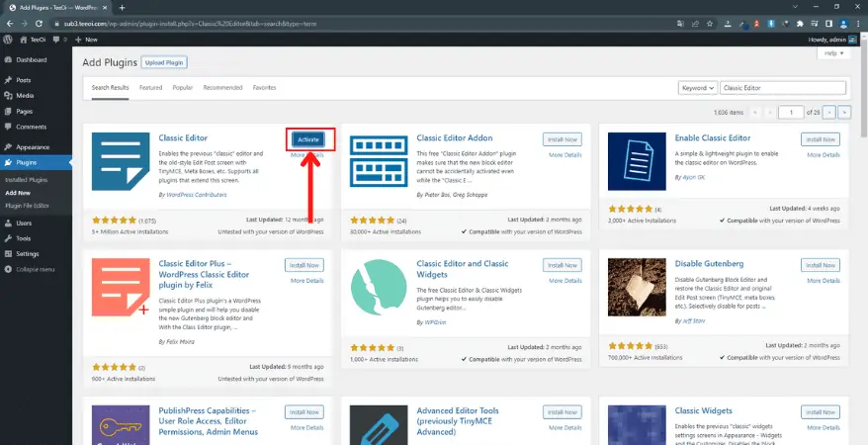The width and height of the screenshot is (868, 445).
Task: Jump to last page of plugin results
Action: [844, 113]
